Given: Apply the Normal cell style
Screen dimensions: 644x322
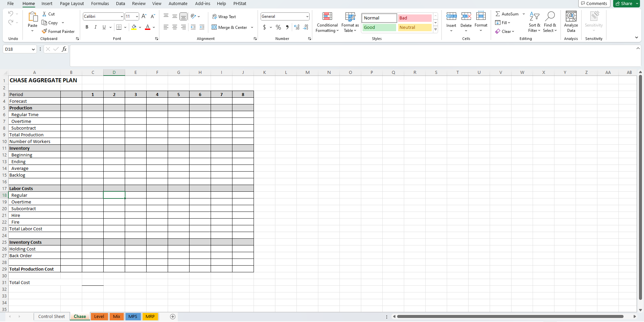Looking at the screenshot, I should (x=379, y=18).
